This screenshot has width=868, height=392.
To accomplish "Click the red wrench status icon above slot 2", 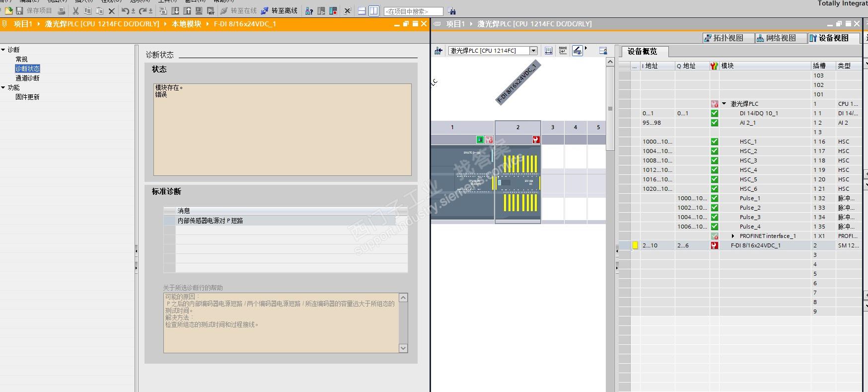I will pyautogui.click(x=536, y=140).
